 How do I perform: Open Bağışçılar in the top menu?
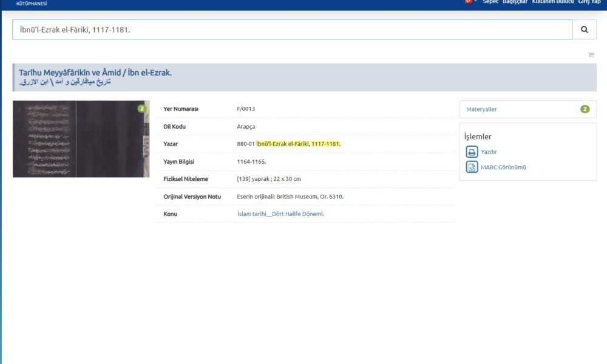coord(514,2)
